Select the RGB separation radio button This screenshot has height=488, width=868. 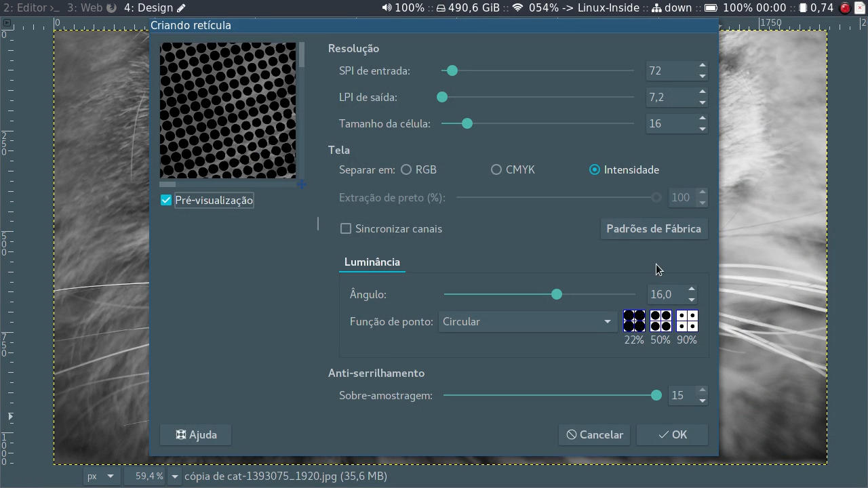click(x=406, y=169)
